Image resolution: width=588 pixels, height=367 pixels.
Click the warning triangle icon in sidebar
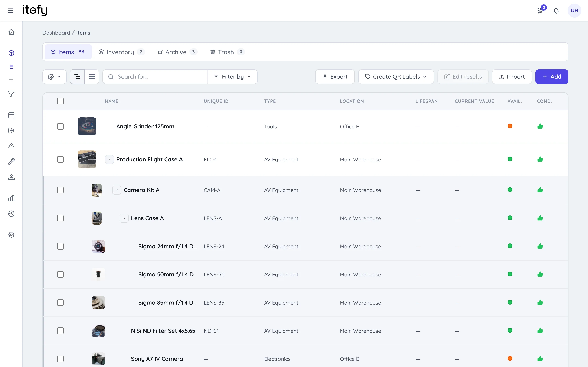pos(11,146)
